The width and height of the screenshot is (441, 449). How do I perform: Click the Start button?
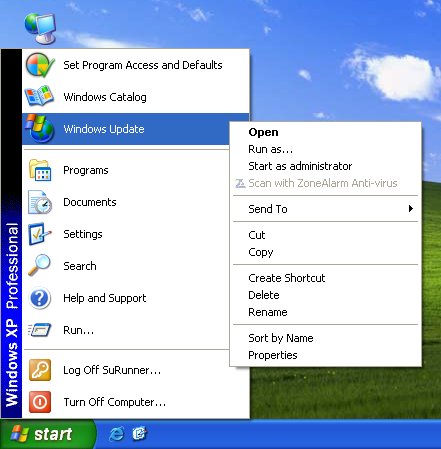tap(47, 434)
